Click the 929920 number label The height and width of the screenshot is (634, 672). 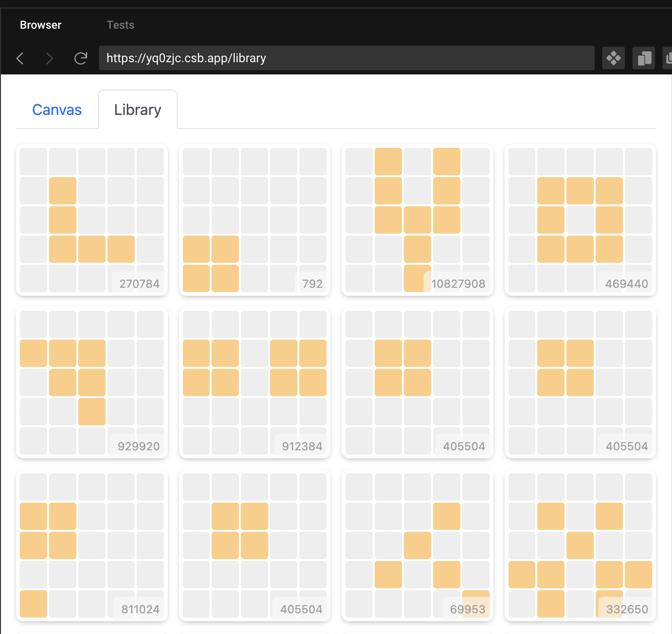click(139, 446)
